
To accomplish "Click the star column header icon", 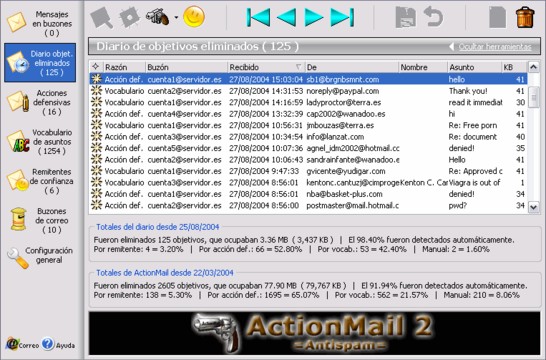I will [96, 66].
